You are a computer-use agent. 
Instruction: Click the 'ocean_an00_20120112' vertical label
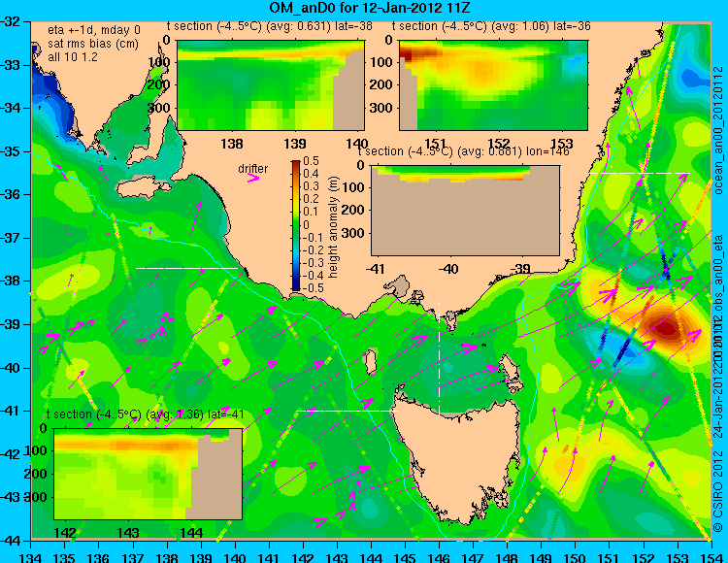point(718,130)
